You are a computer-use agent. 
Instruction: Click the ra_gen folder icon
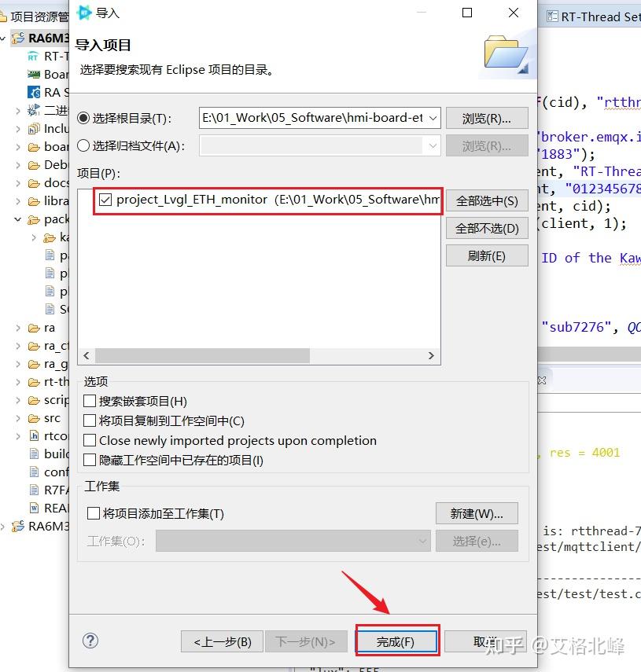click(x=34, y=364)
